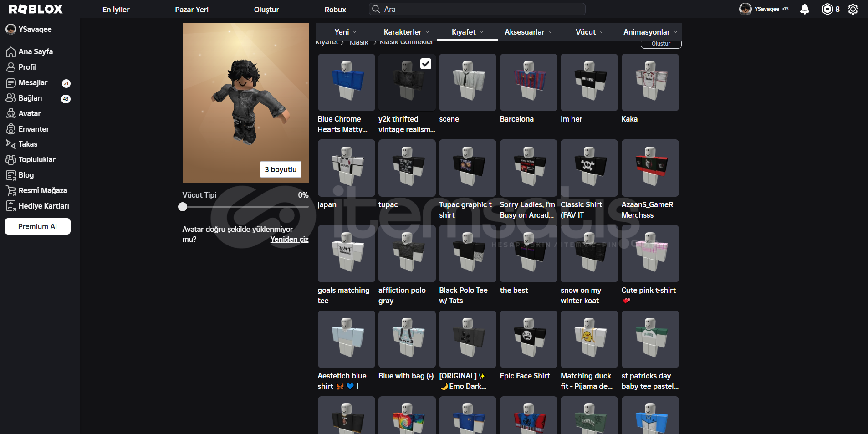This screenshot has height=434, width=868.
Task: Select the affliction polo gray thumbnail
Action: pyautogui.click(x=407, y=254)
